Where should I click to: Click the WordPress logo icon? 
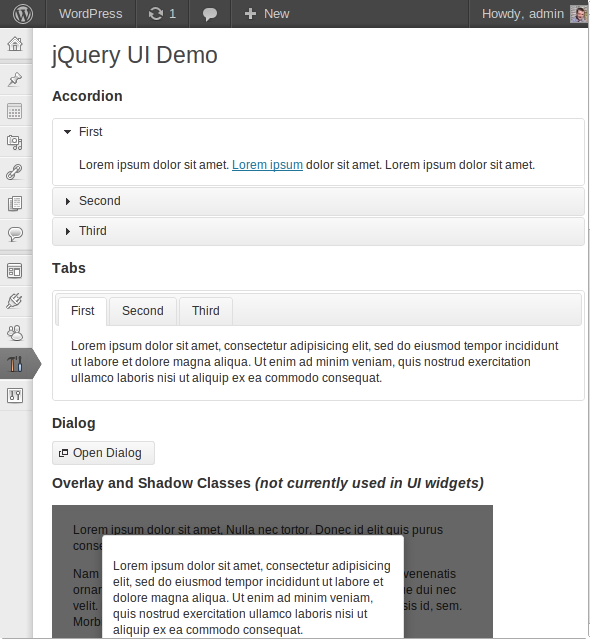[23, 13]
